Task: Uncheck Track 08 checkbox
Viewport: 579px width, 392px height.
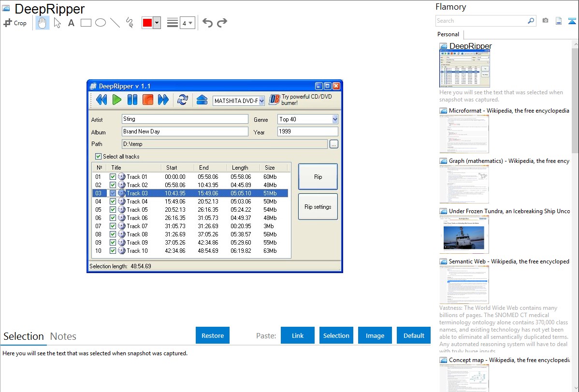Action: coord(113,234)
